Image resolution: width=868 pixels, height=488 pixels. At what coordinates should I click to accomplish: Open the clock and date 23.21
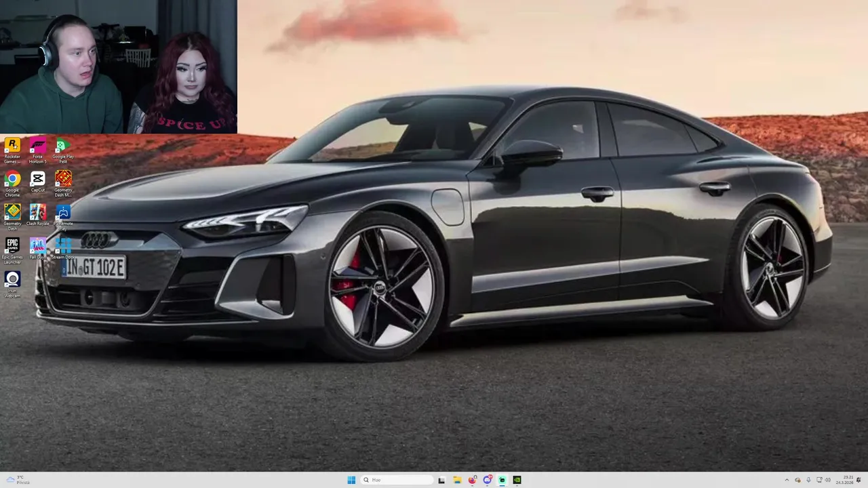click(x=845, y=480)
